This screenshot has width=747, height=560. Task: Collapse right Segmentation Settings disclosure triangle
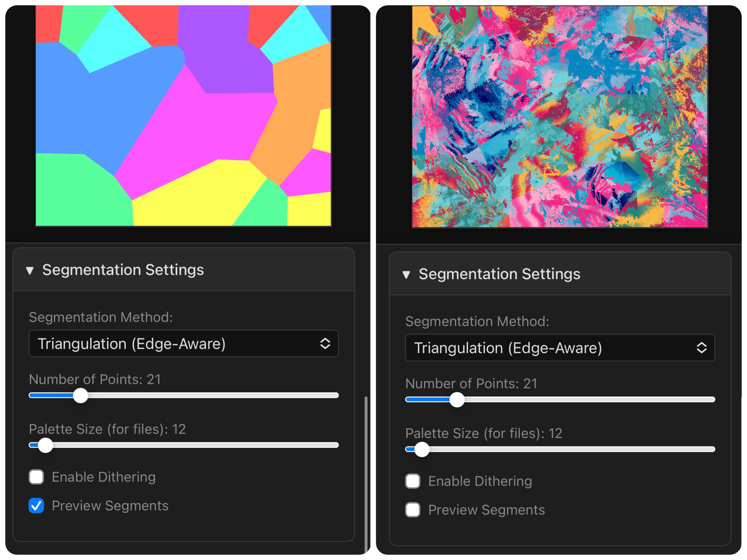(406, 275)
